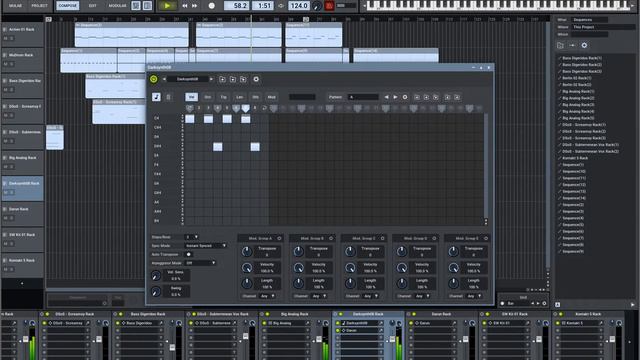Toggle the Auto Transpose switch
Viewport: 640px width, 360px height.
click(188, 254)
